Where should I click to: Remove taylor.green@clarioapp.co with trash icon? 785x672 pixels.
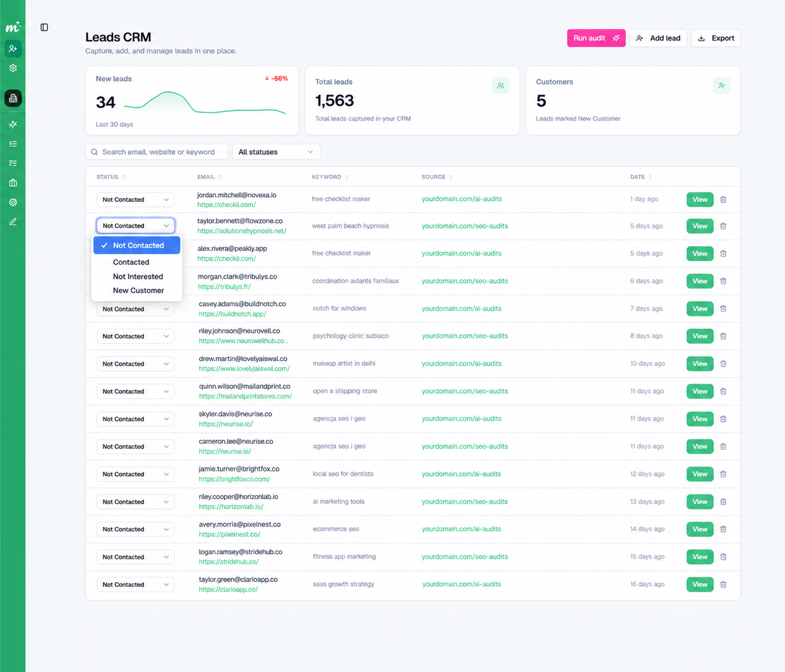pyautogui.click(x=723, y=584)
